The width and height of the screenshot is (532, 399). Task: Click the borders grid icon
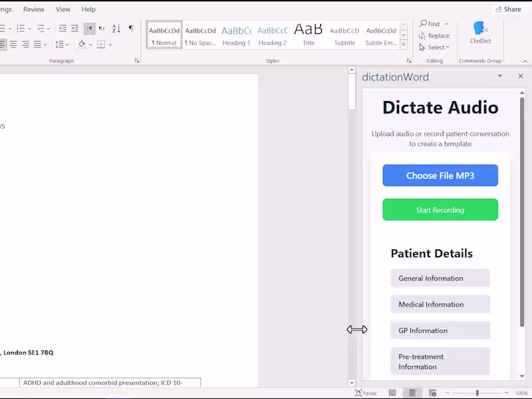[101, 45]
